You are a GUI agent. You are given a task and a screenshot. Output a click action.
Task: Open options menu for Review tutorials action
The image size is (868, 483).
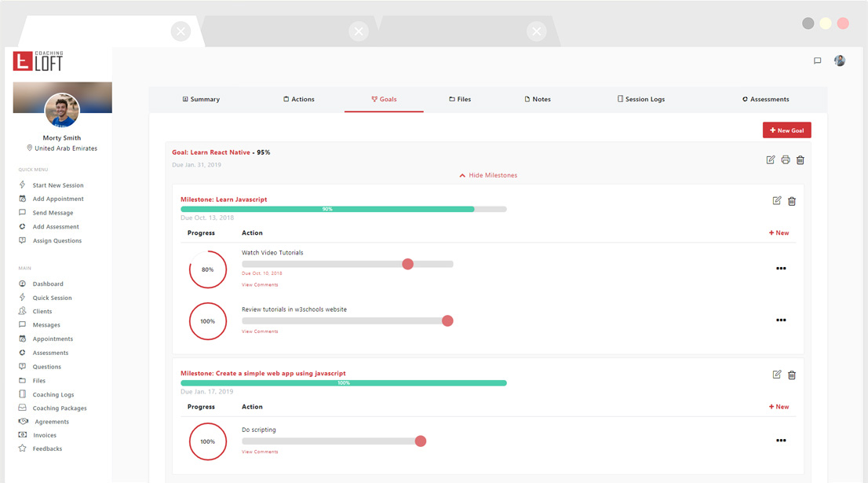(781, 320)
